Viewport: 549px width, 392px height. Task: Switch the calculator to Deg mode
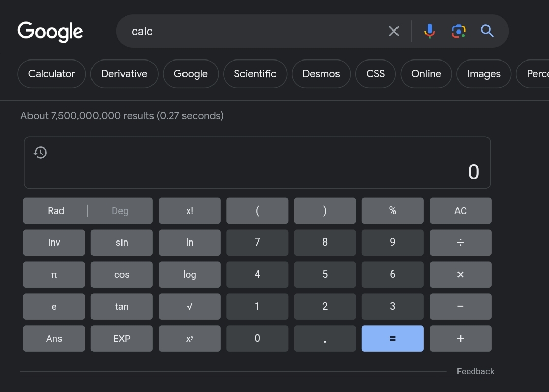tap(120, 211)
